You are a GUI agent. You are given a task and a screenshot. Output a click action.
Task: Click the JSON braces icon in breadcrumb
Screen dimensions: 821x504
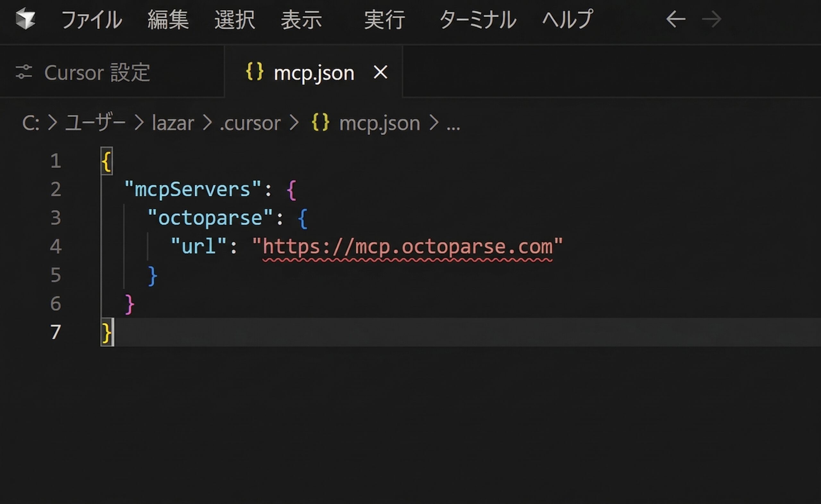click(320, 122)
